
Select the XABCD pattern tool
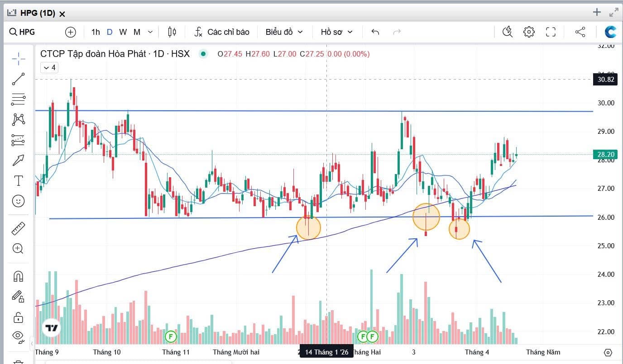tap(19, 119)
